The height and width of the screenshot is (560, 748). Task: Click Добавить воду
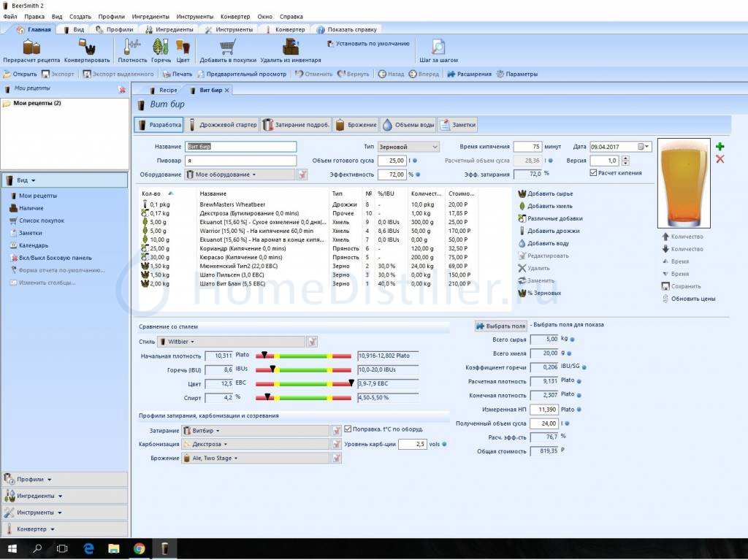pyautogui.click(x=543, y=243)
